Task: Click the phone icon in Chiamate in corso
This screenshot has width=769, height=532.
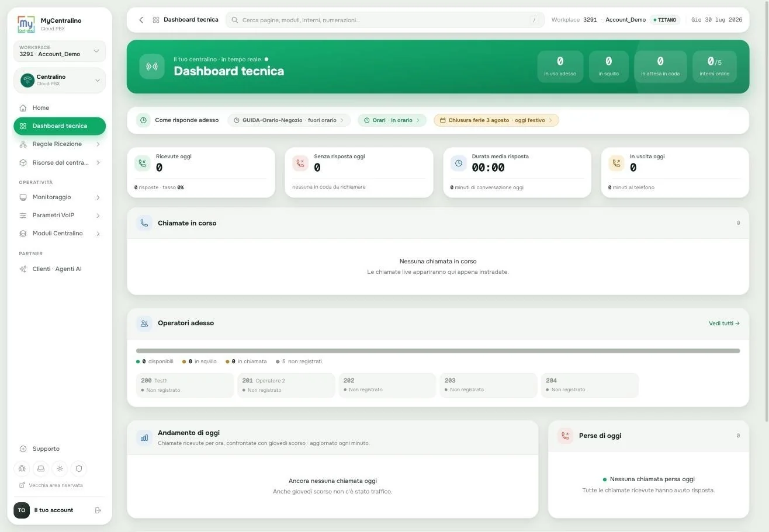Action: pyautogui.click(x=144, y=223)
